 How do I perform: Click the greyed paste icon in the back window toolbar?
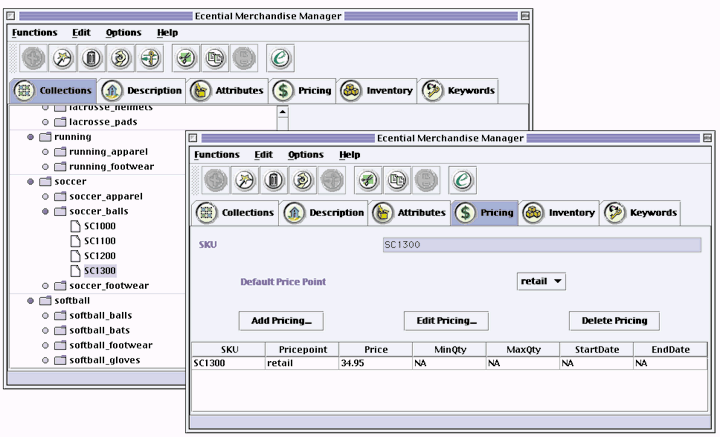coord(244,58)
